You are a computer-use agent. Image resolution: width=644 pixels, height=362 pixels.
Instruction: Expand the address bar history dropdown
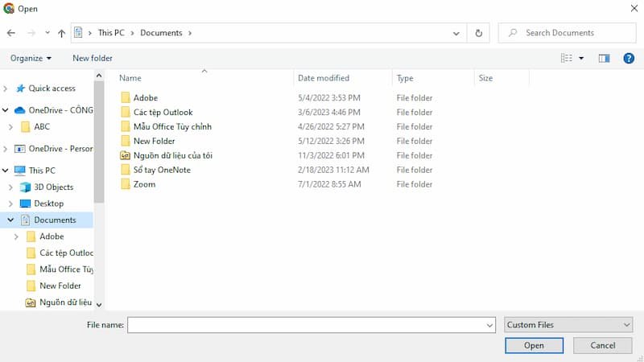[x=456, y=33]
